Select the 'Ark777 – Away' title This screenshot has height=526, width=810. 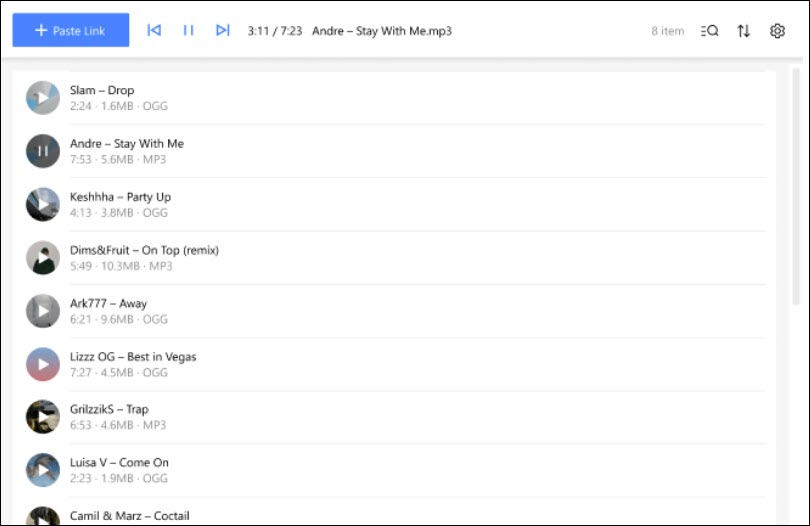click(108, 303)
